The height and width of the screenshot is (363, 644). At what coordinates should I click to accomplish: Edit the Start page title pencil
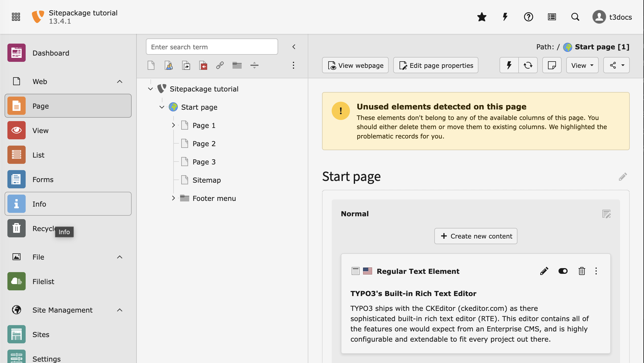coord(623,177)
